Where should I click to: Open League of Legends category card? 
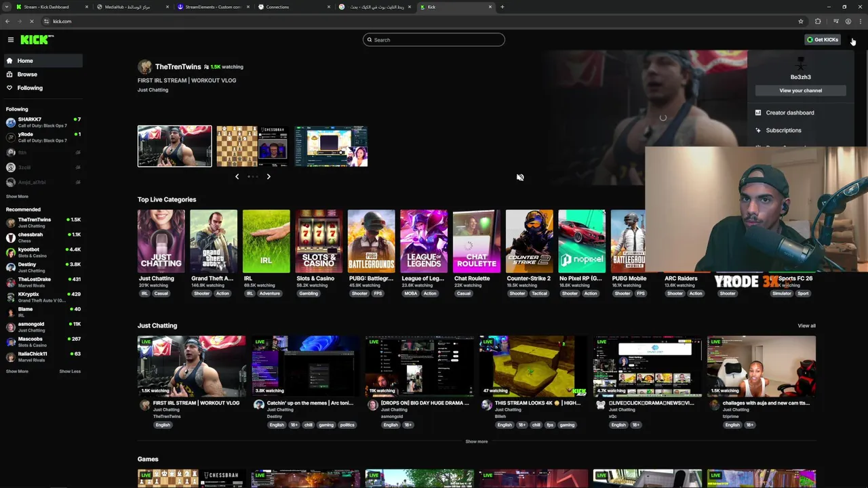(424, 242)
